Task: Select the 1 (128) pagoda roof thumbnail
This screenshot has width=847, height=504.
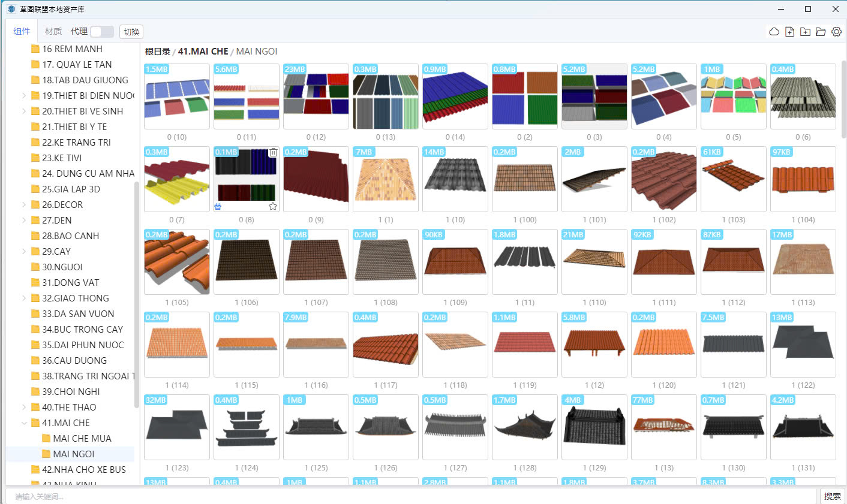Action: [x=525, y=427]
